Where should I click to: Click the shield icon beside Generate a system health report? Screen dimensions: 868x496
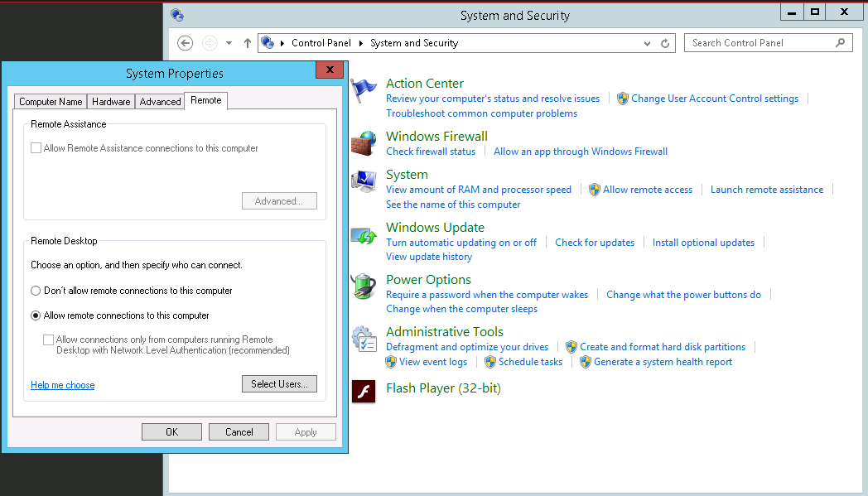coord(586,362)
